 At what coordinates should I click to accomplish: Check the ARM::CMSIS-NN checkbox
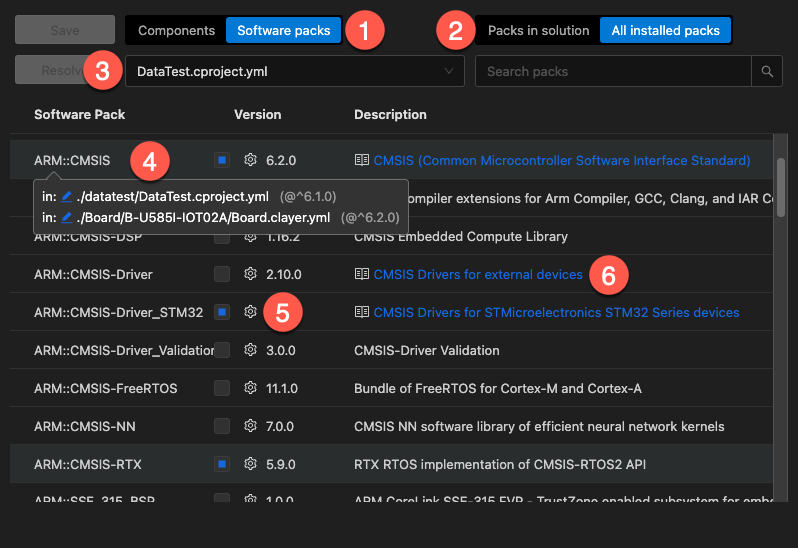(x=222, y=426)
